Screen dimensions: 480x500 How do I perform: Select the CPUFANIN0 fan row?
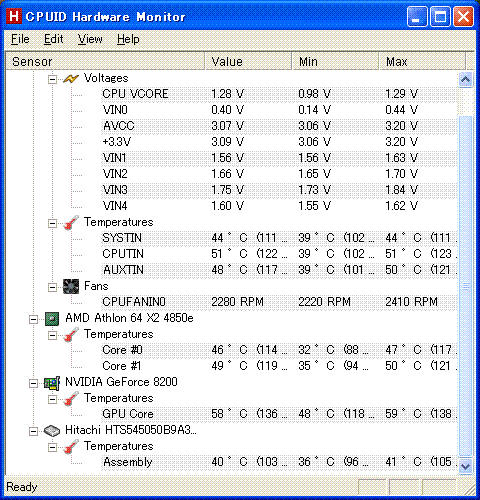tap(279, 302)
